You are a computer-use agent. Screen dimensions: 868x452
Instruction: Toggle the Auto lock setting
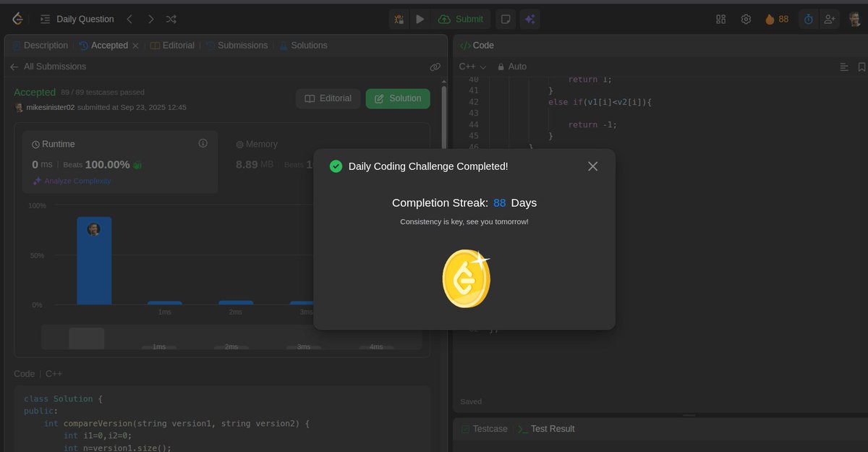coord(512,67)
